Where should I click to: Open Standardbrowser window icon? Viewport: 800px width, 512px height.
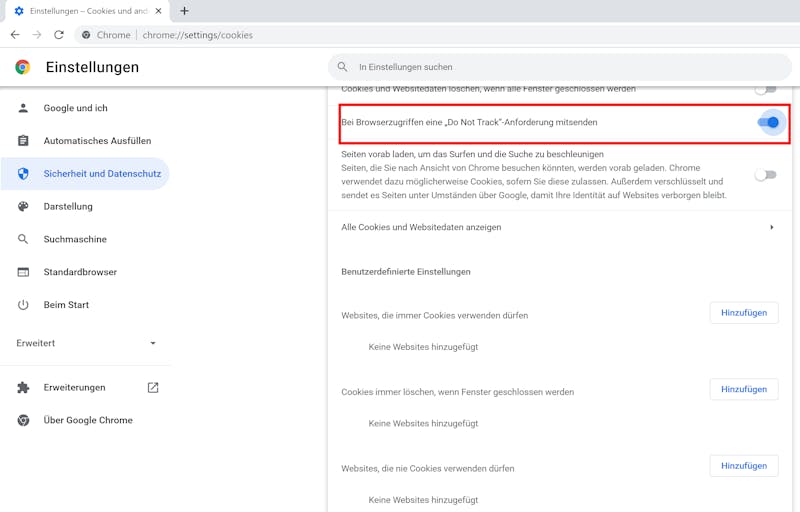pyautogui.click(x=23, y=272)
